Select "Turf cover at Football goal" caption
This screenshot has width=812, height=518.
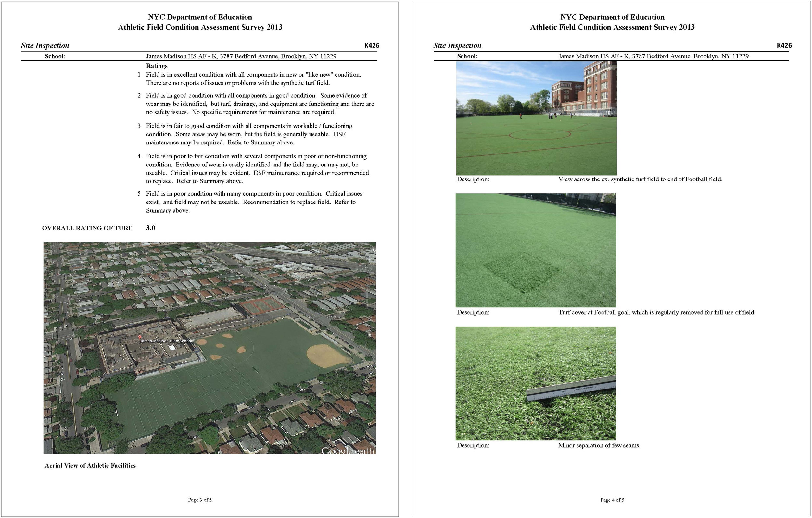(x=656, y=313)
